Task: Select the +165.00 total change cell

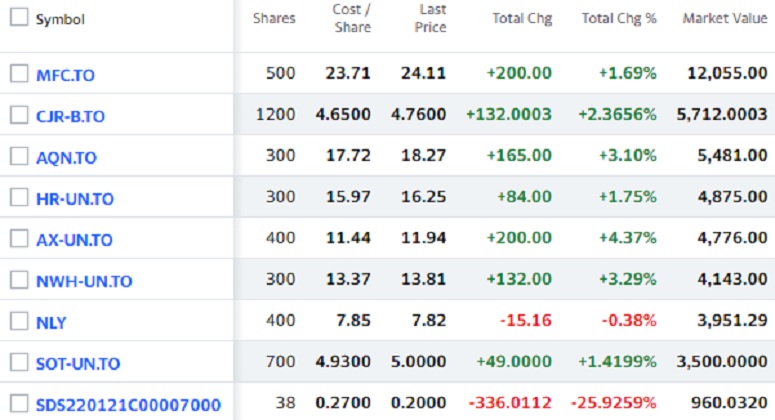Action: (518, 156)
